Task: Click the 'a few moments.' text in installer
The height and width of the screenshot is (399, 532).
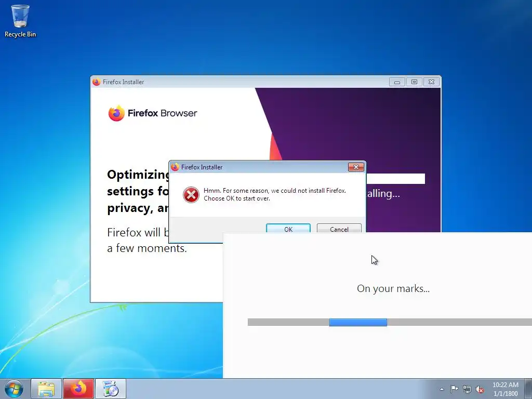Action: [x=147, y=248]
